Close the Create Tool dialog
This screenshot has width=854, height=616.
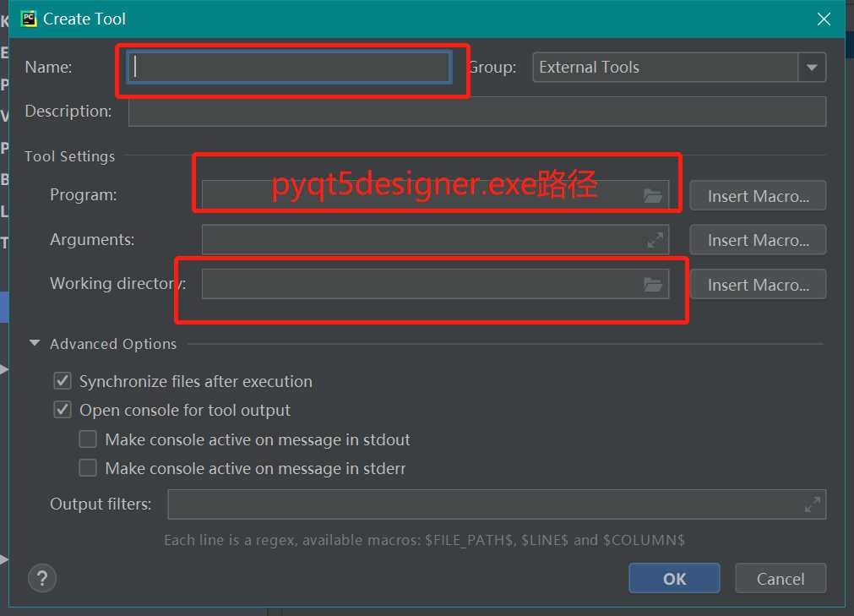click(x=824, y=19)
